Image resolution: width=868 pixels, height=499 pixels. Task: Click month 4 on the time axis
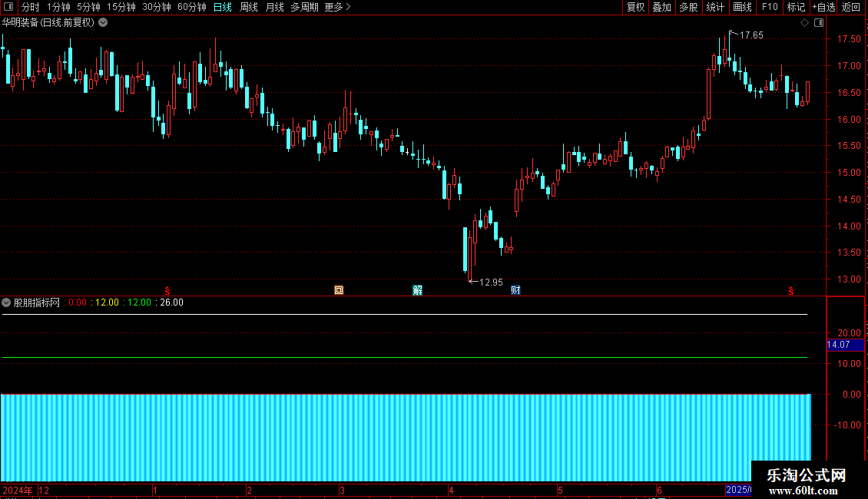(451, 490)
